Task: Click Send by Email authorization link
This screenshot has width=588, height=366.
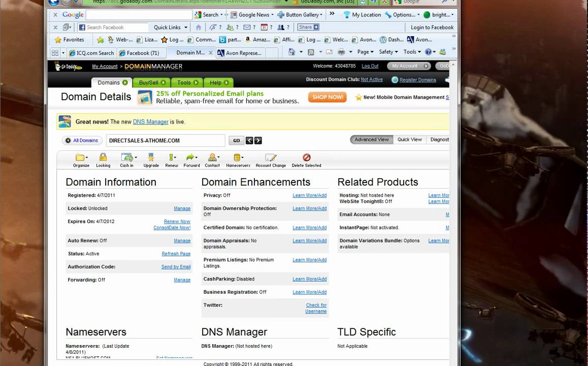Action: [x=176, y=267]
